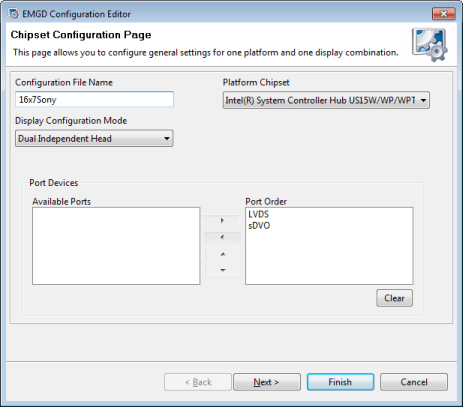Click the disabled Back button

pos(198,382)
